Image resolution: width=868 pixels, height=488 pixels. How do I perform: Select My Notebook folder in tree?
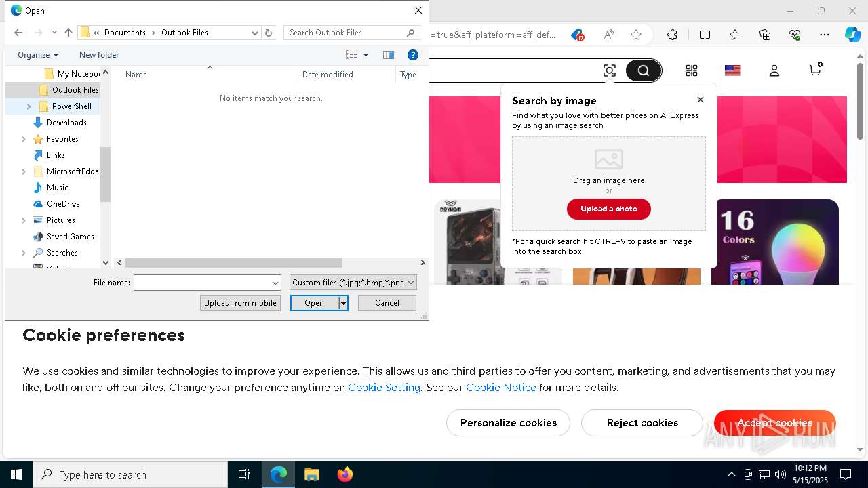(x=71, y=74)
